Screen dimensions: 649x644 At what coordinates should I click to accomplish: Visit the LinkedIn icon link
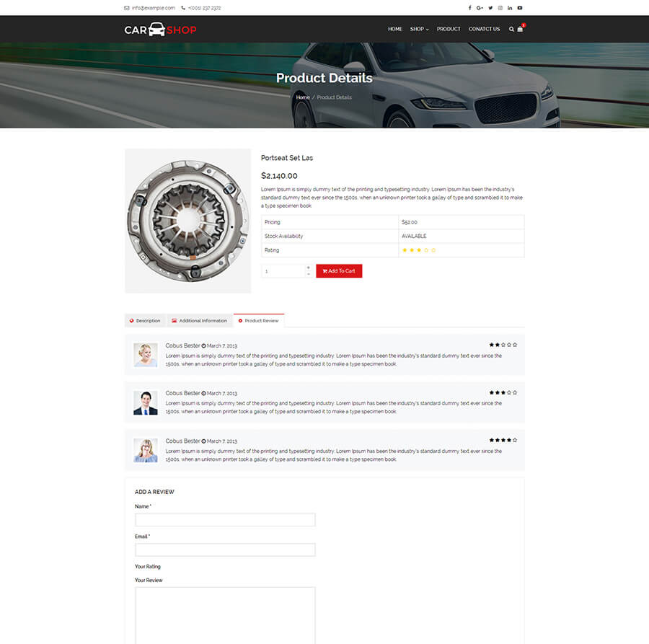[x=510, y=8]
